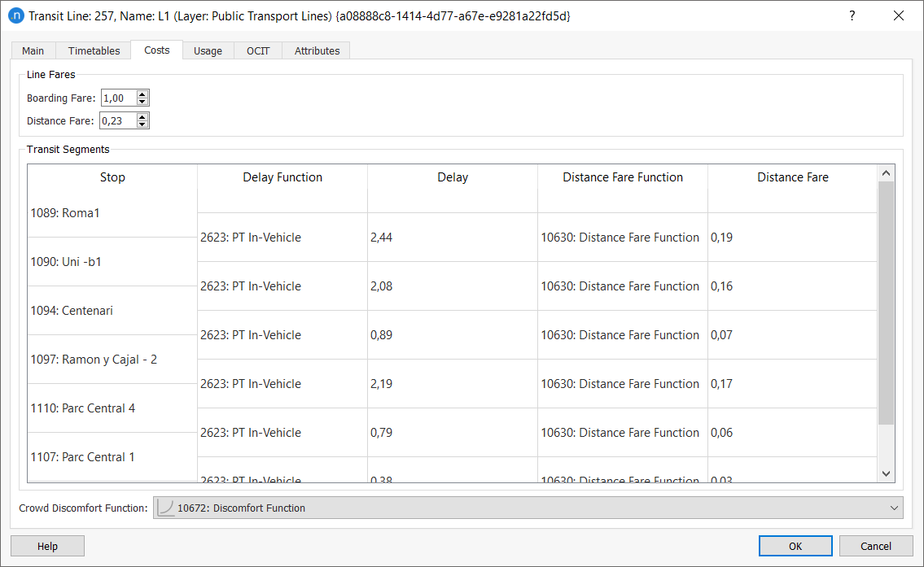Open the OCIT tab
The height and width of the screenshot is (567, 924).
(x=257, y=50)
